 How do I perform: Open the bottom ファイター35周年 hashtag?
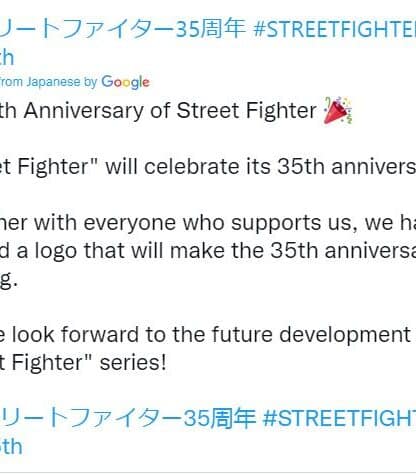[x=128, y=418]
